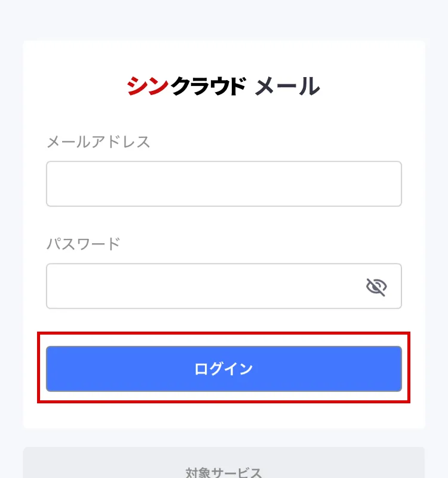Click the red シン part of the logo
This screenshot has width=448, height=478.
tap(148, 86)
